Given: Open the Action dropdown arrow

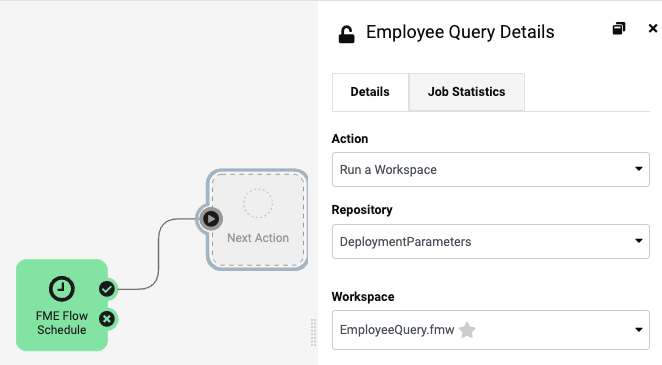Looking at the screenshot, I should pos(639,169).
